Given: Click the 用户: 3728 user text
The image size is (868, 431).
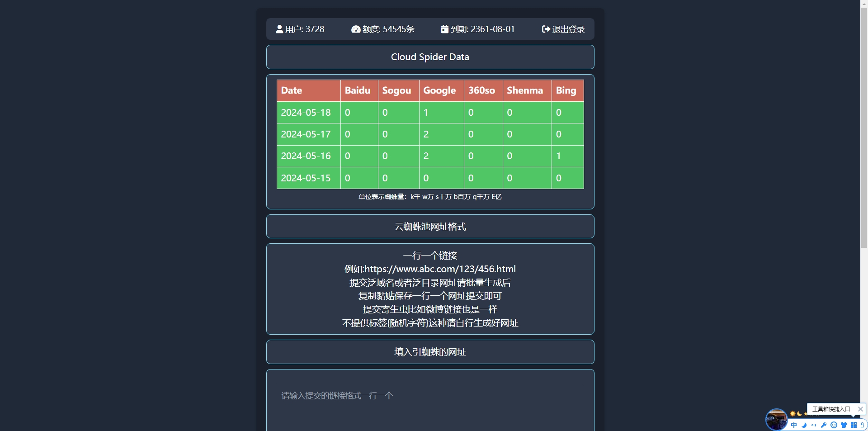Looking at the screenshot, I should 305,29.
